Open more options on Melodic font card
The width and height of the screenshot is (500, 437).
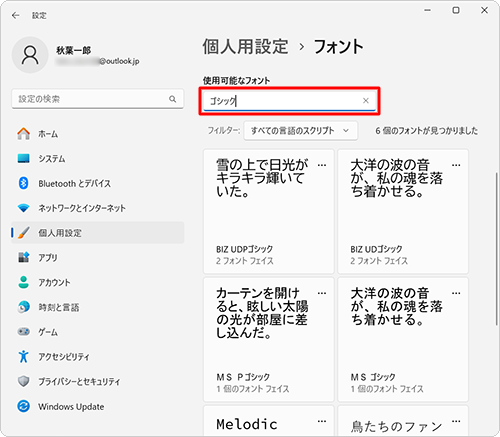[322, 421]
